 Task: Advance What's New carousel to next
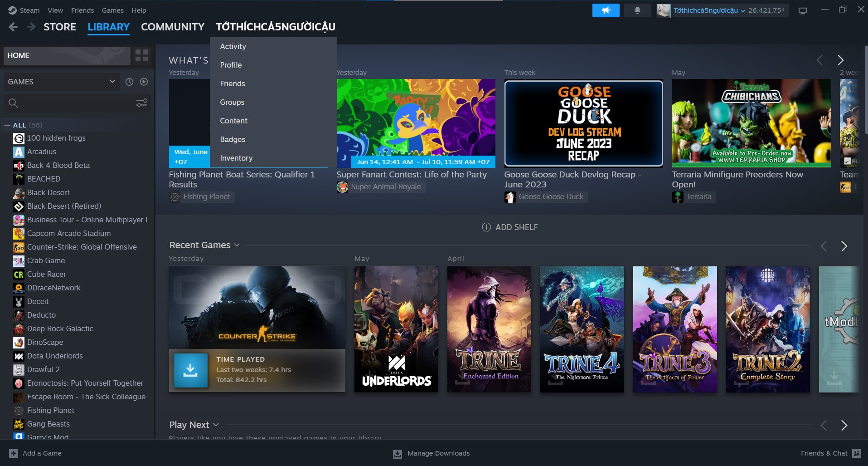coord(840,60)
